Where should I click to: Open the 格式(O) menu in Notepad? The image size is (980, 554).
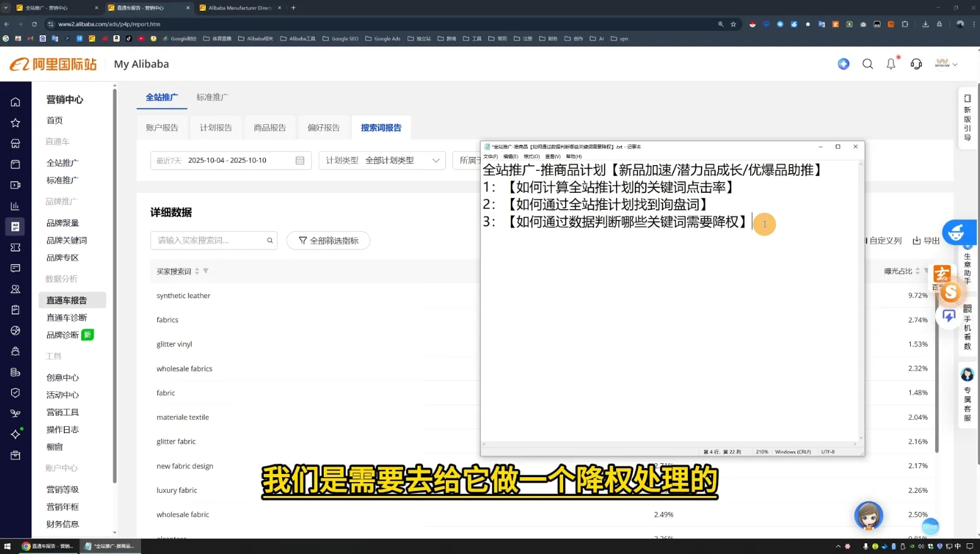point(531,156)
